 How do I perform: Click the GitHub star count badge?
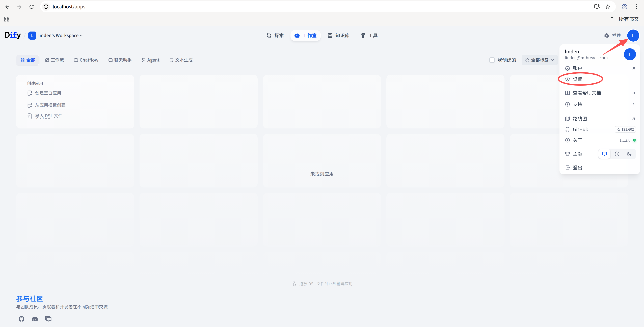pyautogui.click(x=625, y=129)
